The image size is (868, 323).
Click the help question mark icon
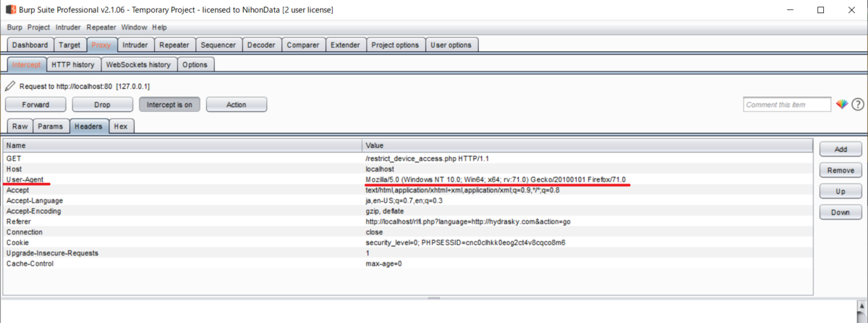pos(858,105)
